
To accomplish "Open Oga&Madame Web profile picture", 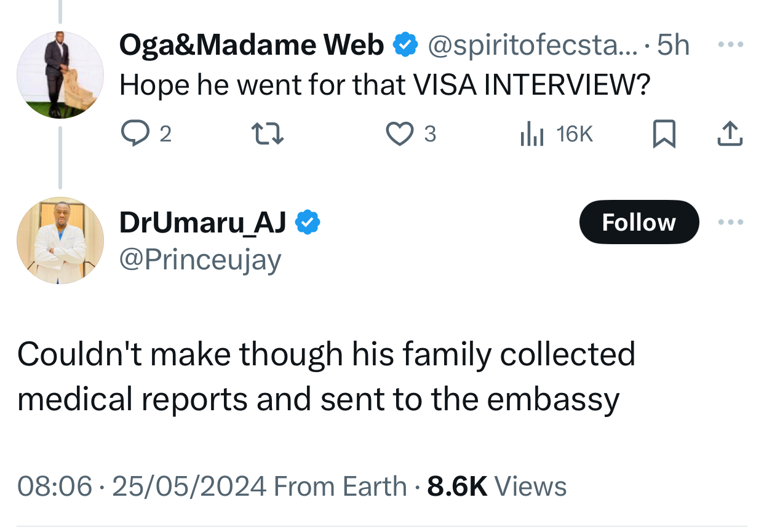I will click(x=60, y=74).
